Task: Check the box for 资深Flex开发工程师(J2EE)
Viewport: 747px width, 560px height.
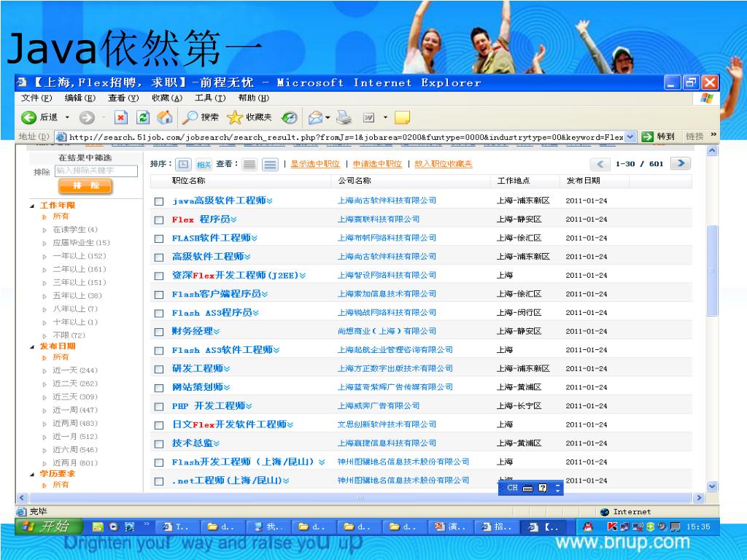Action: coord(159,276)
